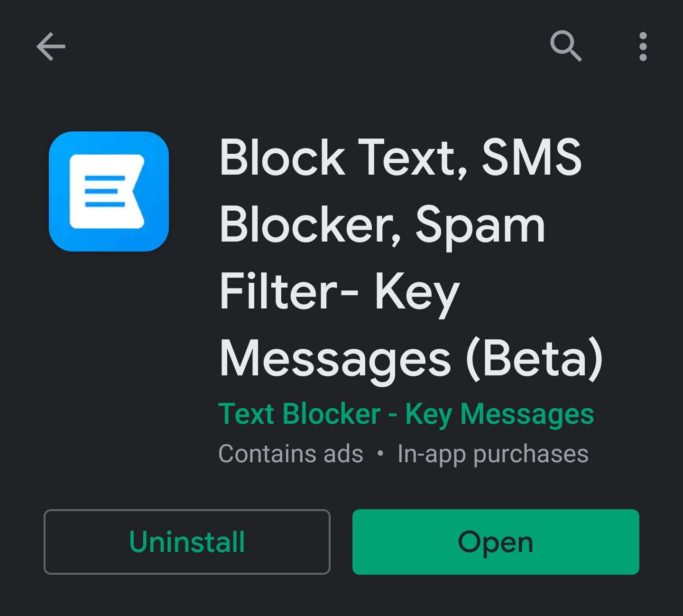Image resolution: width=683 pixels, height=616 pixels.
Task: Select the "In-app purchases" label
Action: pyautogui.click(x=493, y=454)
